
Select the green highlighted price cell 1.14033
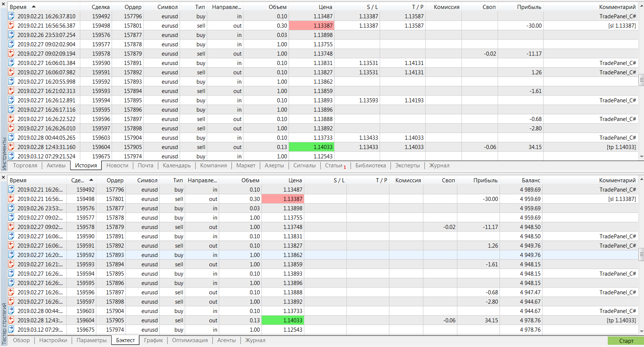pos(312,147)
